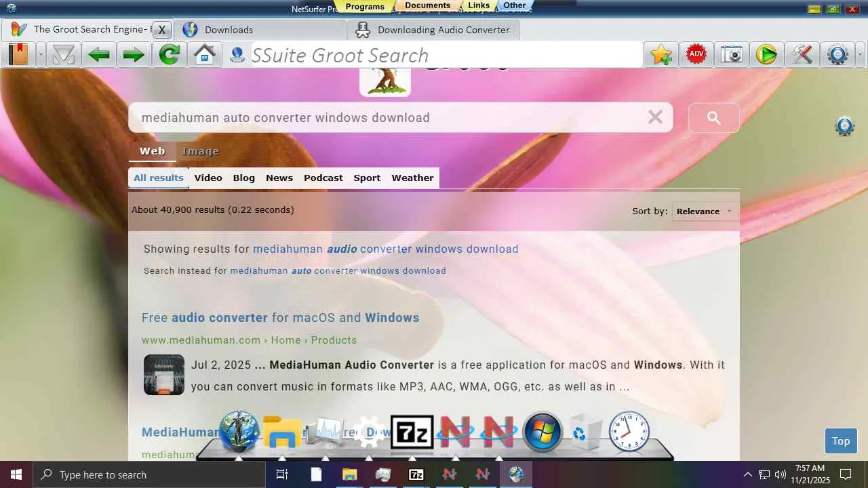Choose the News results filter
The image size is (868, 488).
point(279,178)
